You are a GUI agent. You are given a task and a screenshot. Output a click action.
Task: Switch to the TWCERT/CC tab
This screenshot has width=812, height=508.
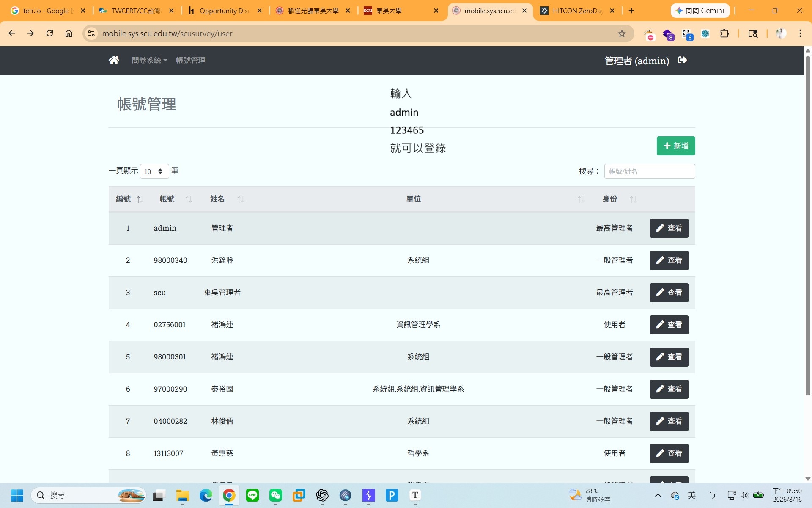click(136, 11)
